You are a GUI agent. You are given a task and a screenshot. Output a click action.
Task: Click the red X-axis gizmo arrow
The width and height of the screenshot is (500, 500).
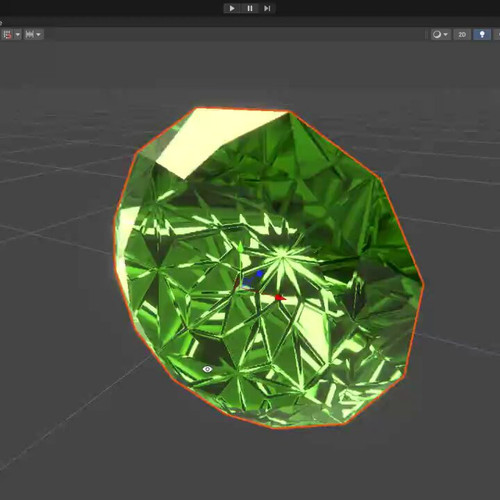coord(280,297)
